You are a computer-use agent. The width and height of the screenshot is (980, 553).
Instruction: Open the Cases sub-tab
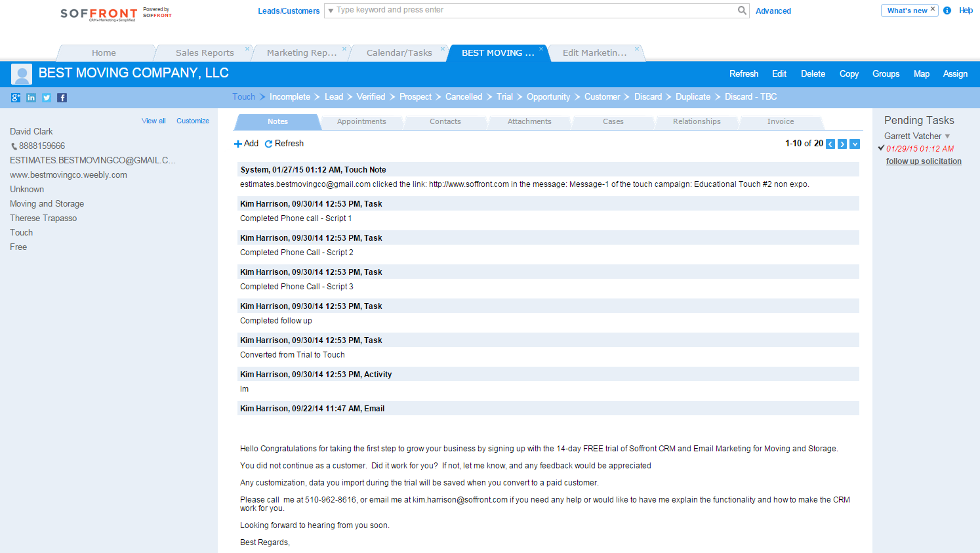point(613,122)
